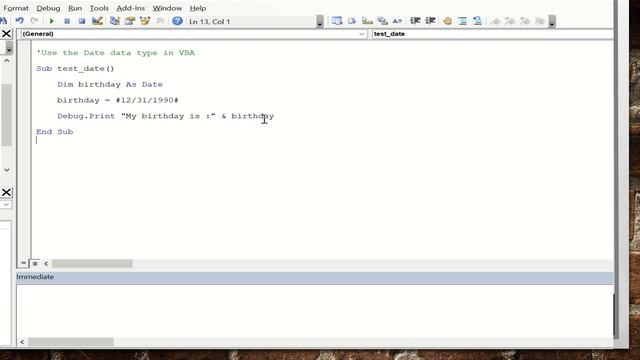Click the grayed-out Toolbox icon
The height and width of the screenshot is (360, 640).
coord(160,21)
